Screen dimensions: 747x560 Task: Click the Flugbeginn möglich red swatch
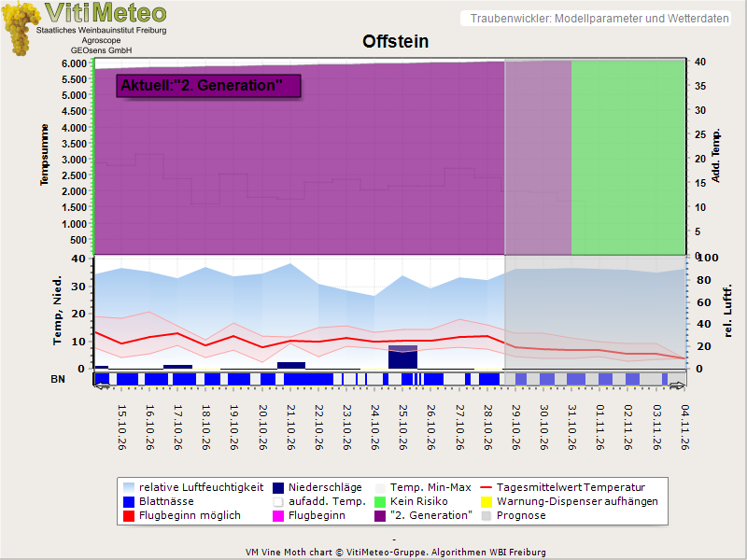pyautogui.click(x=129, y=516)
